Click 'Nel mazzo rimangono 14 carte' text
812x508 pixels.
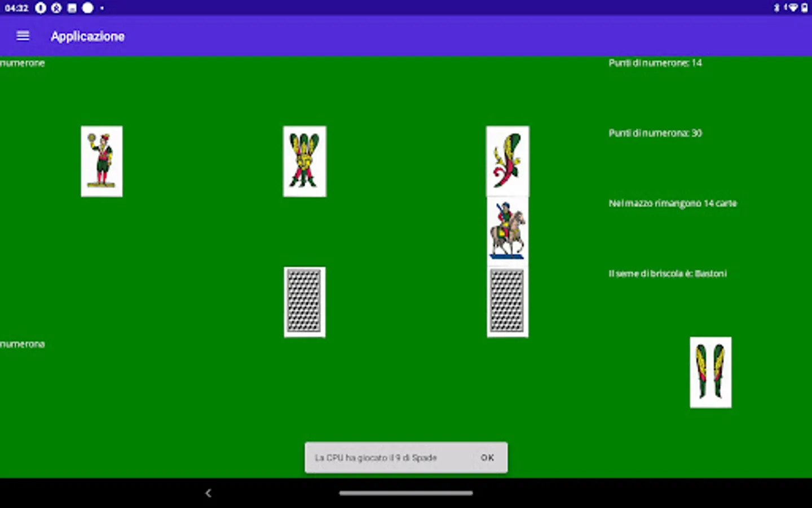[x=673, y=203]
